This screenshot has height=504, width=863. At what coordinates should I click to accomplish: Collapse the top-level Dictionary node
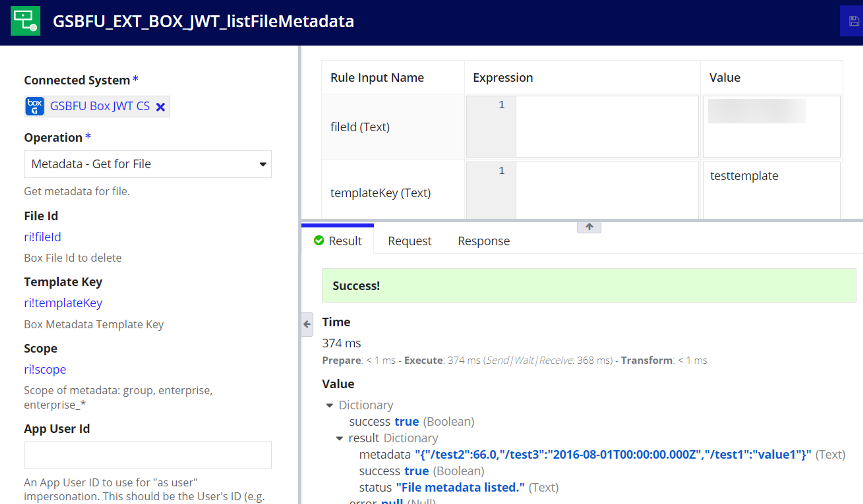tap(330, 405)
